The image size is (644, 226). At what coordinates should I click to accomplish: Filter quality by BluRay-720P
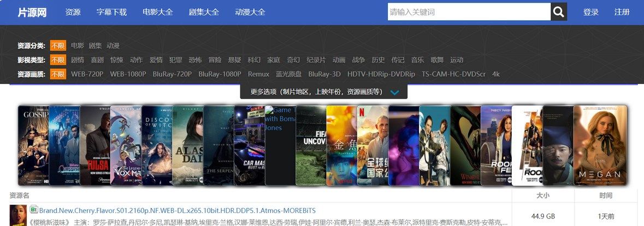pos(172,74)
